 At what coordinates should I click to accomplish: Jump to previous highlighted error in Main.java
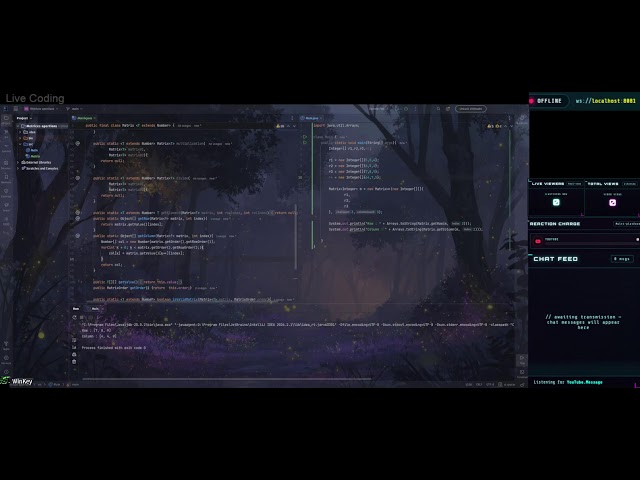(x=505, y=126)
